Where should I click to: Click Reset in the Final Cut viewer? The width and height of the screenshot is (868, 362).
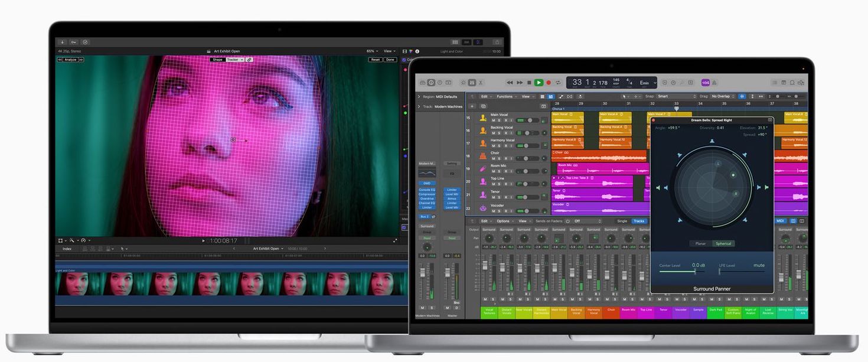pos(376,60)
